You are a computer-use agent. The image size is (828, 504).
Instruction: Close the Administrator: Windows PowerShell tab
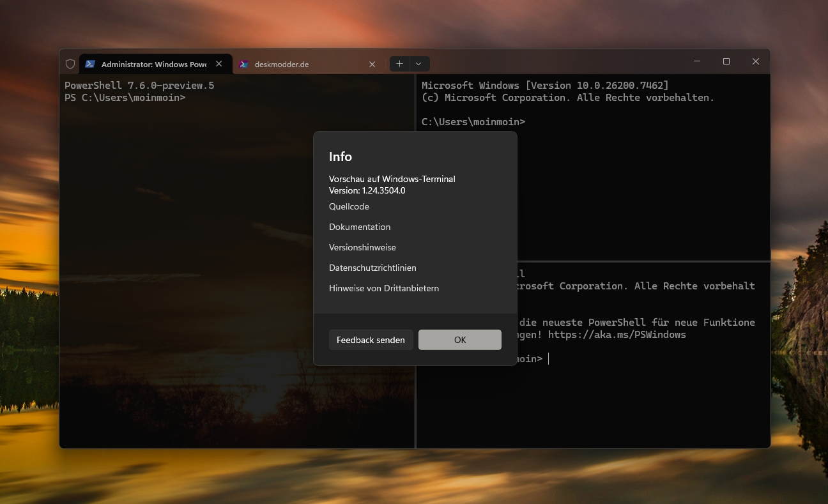[219, 64]
